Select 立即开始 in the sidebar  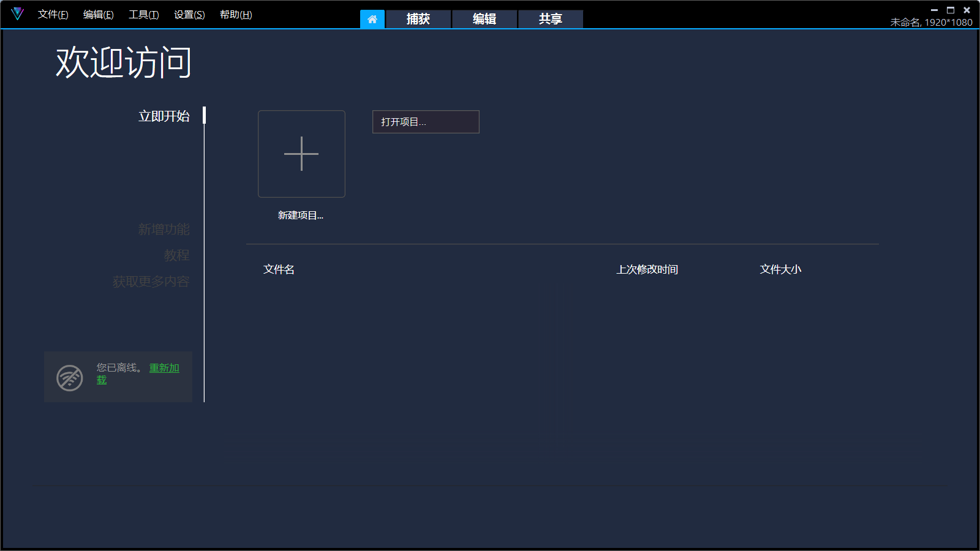165,116
